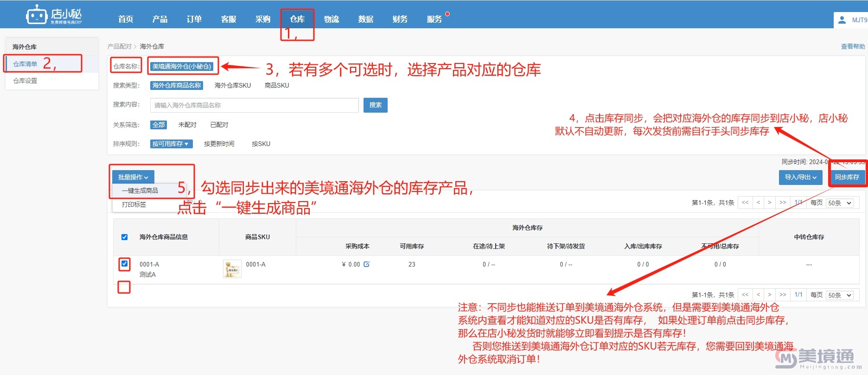Open the user account avatar icon
The height and width of the screenshot is (375, 868).
[842, 20]
